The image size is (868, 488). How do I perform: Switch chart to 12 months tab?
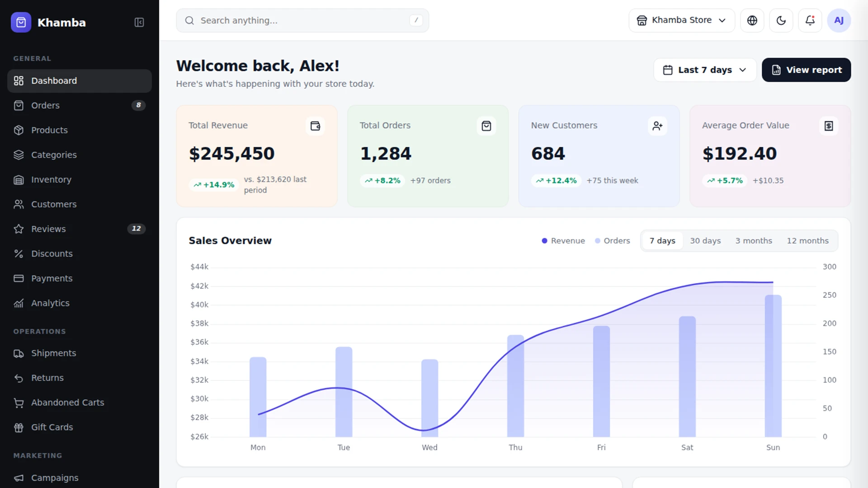pyautogui.click(x=808, y=241)
